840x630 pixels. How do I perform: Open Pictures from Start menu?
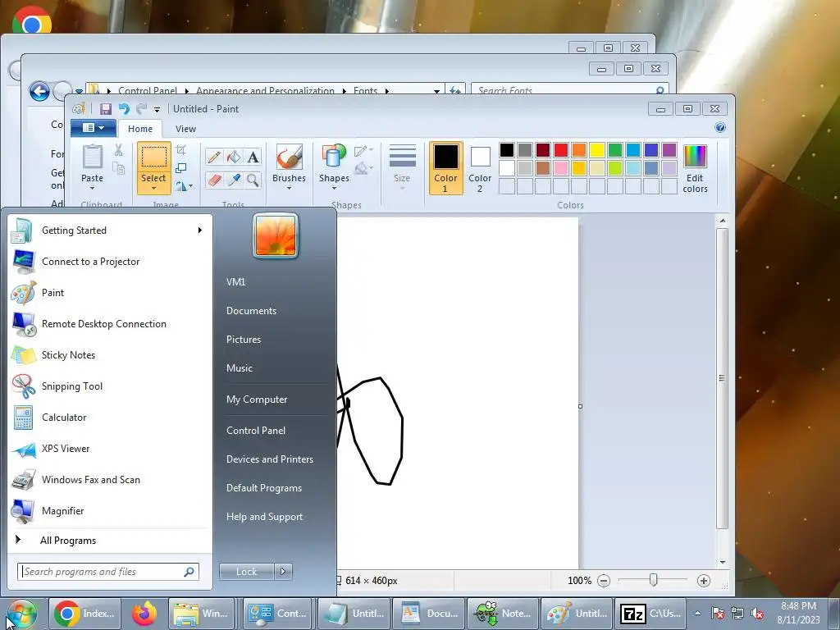(x=243, y=340)
